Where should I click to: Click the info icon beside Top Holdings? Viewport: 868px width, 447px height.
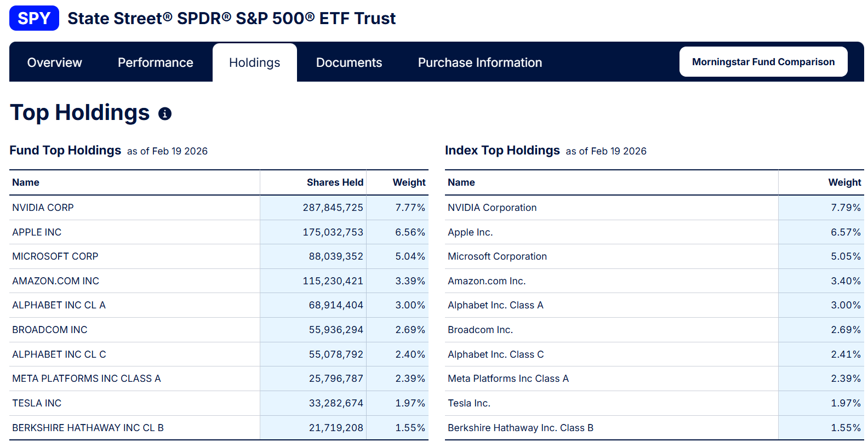pyautogui.click(x=165, y=113)
